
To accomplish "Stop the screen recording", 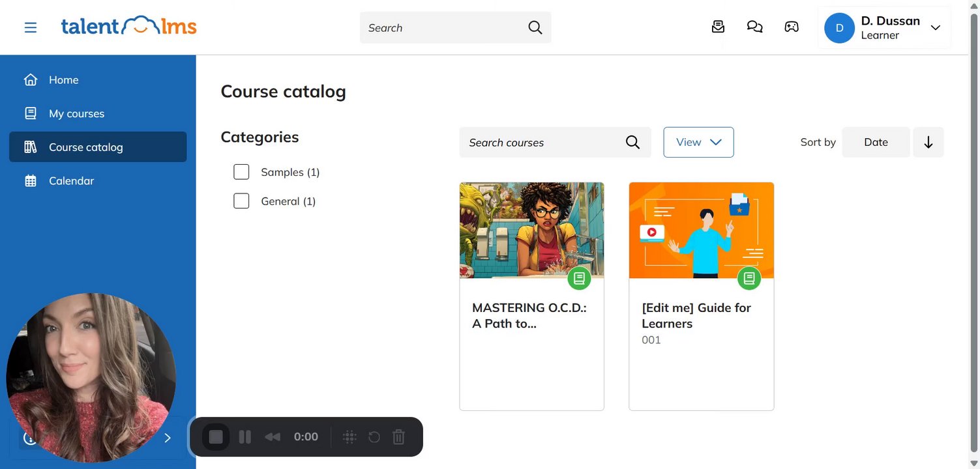I will (x=216, y=437).
